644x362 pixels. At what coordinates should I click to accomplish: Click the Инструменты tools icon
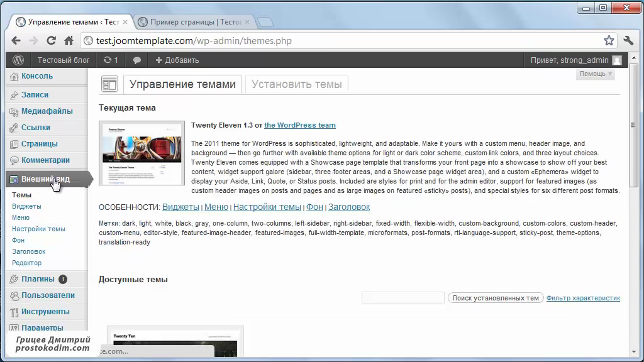[x=14, y=312]
